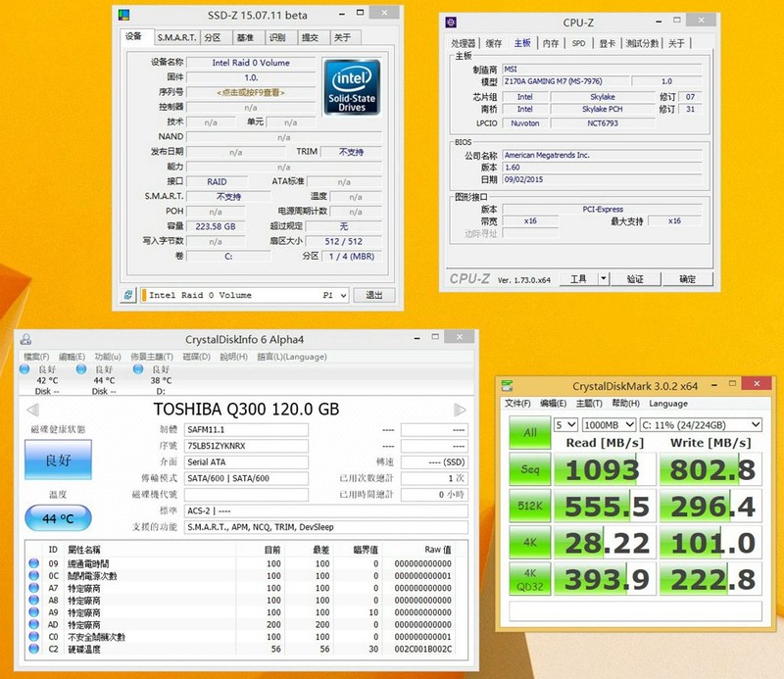Click the CrystalDiskMark icon in its title bar

click(x=509, y=386)
